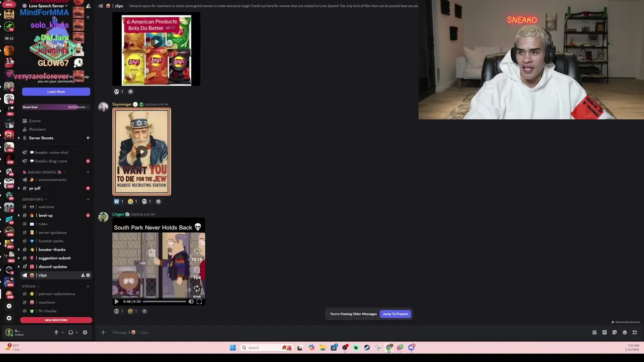Open headphone output options arrow
Image resolution: width=644 pixels, height=362 pixels.
[x=76, y=332]
